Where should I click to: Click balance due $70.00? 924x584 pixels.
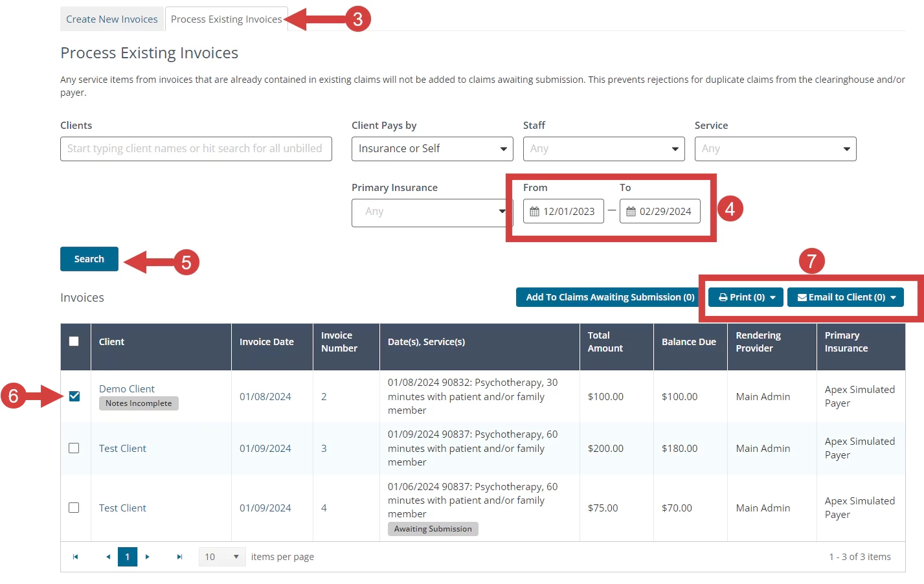coord(677,508)
